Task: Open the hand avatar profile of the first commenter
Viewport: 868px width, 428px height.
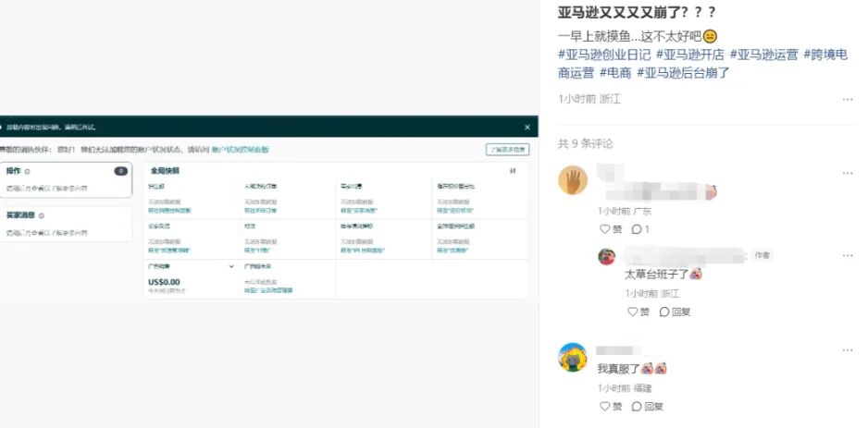Action: 573,179
